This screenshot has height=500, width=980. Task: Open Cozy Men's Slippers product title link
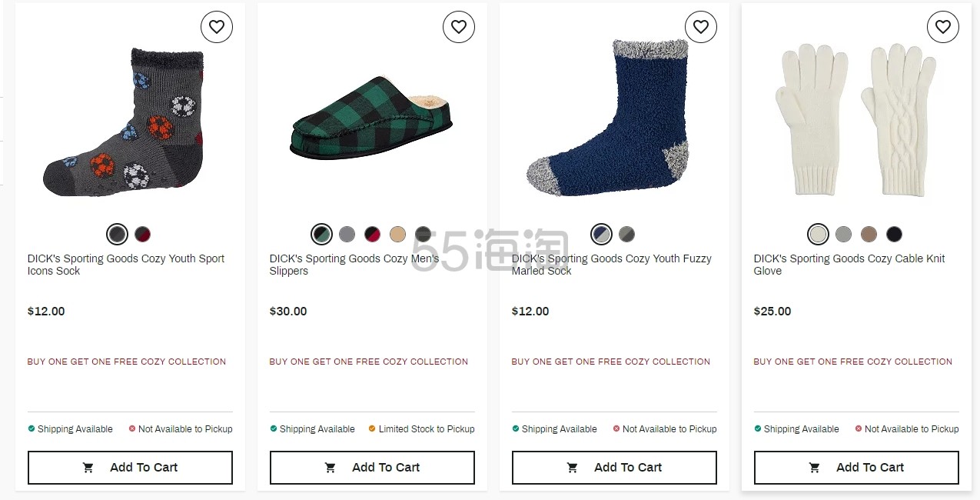point(354,265)
